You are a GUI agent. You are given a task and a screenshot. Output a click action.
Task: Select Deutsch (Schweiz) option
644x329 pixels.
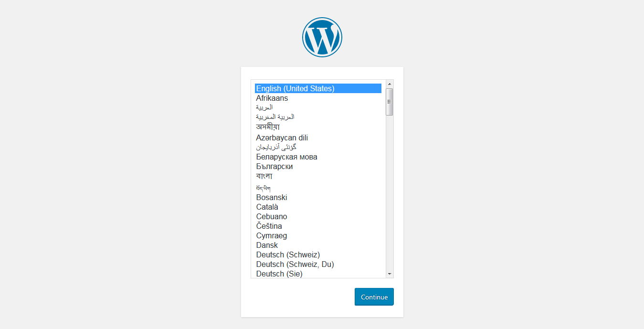288,255
